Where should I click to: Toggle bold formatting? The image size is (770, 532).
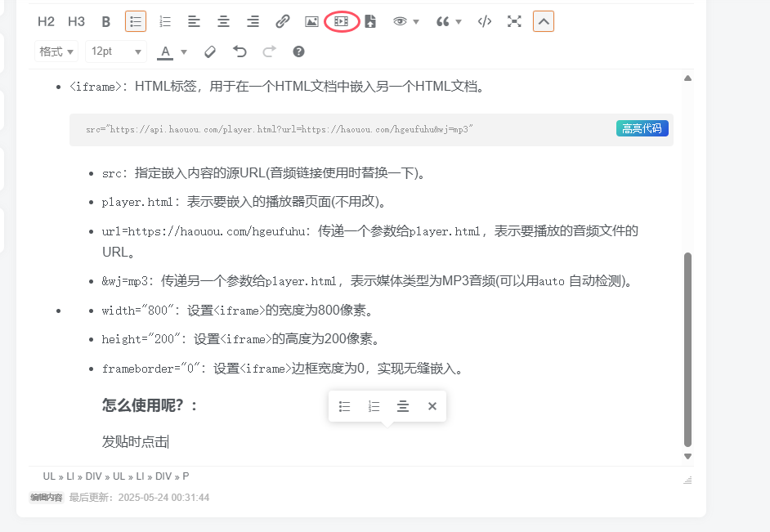105,21
